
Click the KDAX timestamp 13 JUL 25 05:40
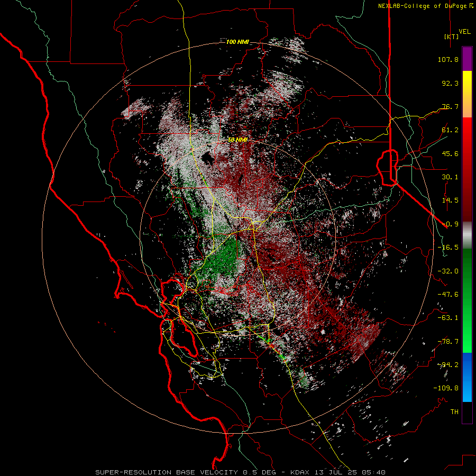[338, 472]
